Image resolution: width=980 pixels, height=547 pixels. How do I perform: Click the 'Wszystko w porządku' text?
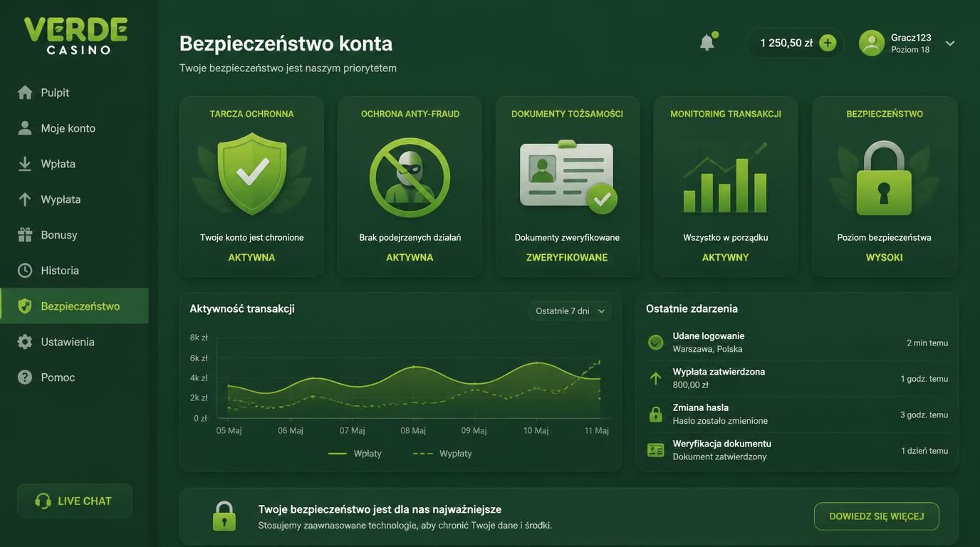click(x=726, y=238)
